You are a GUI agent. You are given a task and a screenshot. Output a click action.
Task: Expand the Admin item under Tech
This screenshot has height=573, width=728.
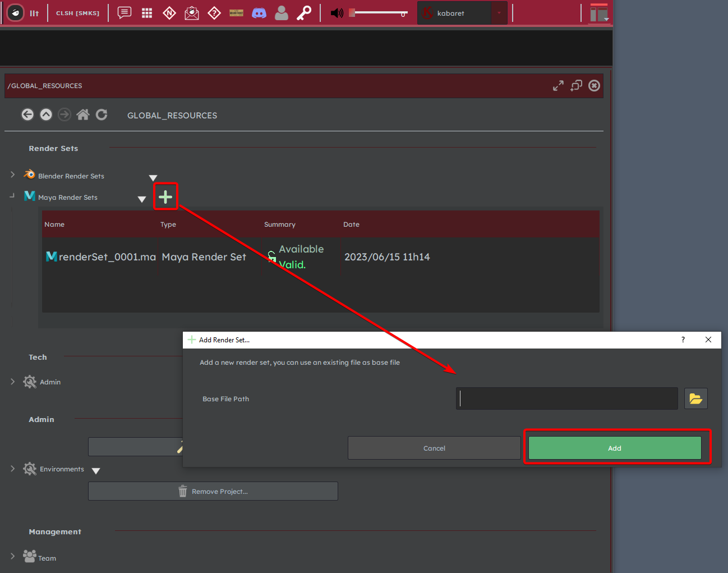[12, 381]
